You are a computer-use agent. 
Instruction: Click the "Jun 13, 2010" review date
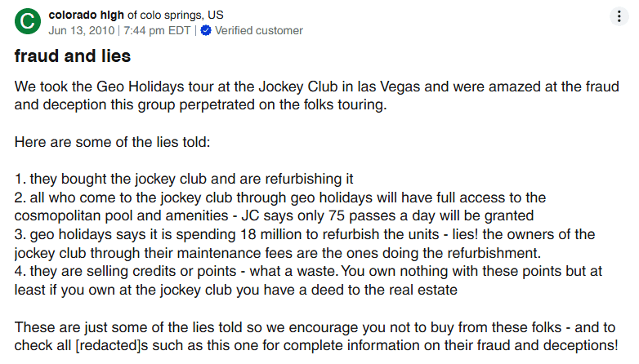coord(83,31)
